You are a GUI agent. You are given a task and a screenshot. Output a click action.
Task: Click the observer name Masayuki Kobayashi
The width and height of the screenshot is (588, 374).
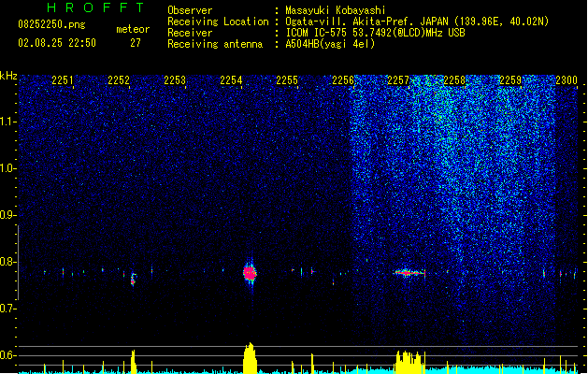[x=336, y=10]
